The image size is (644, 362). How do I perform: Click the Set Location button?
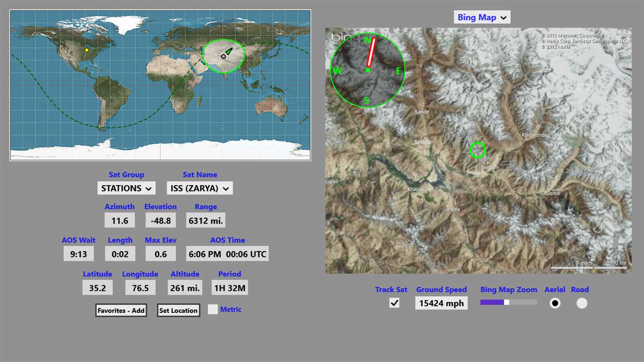coord(178,310)
